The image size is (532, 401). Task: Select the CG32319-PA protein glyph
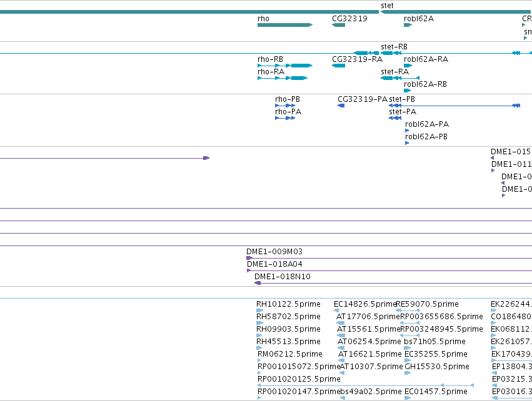341,106
